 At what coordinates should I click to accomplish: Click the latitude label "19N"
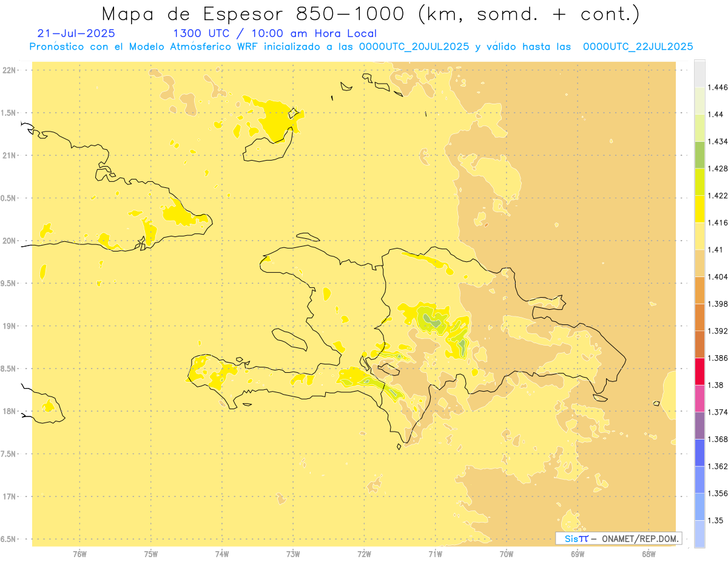click(10, 326)
